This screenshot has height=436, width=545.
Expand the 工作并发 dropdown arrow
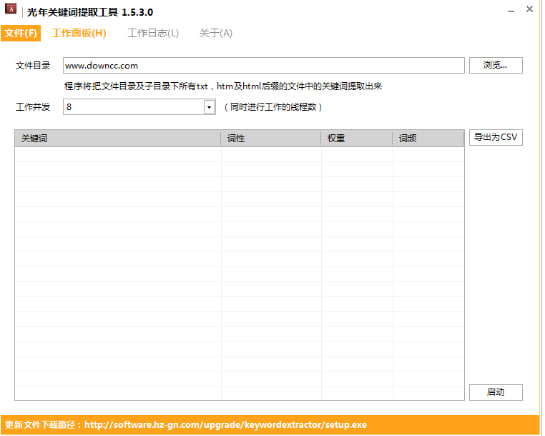coord(209,107)
